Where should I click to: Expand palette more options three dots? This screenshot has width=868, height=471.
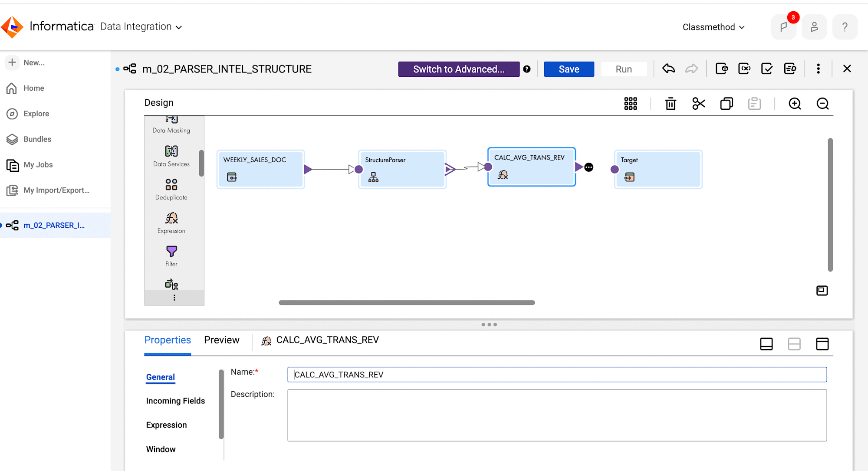click(174, 298)
